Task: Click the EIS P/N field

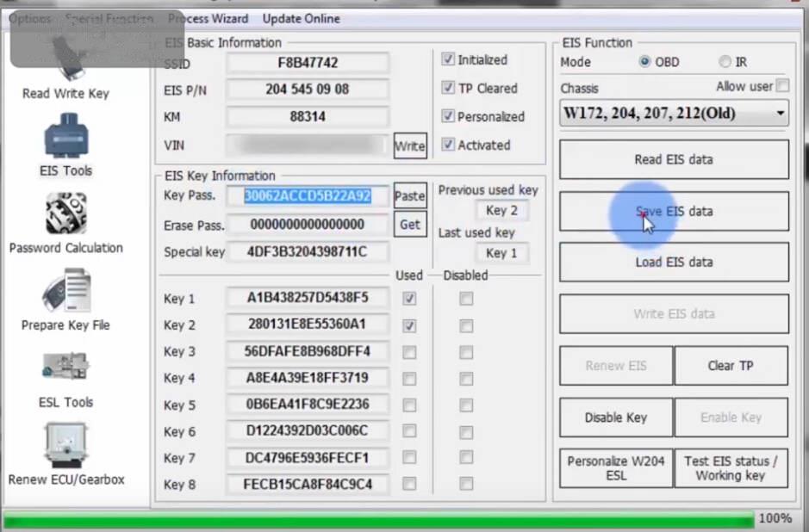Action: tap(308, 90)
